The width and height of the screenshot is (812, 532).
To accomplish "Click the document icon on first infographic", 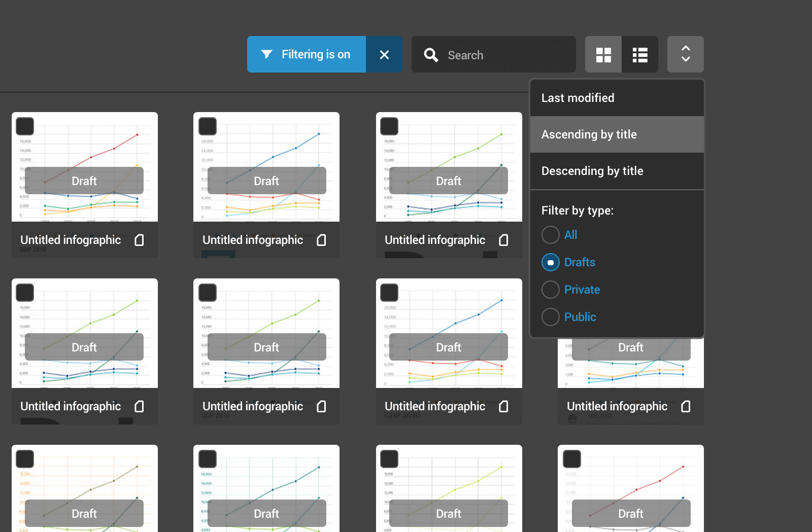I will [139, 240].
